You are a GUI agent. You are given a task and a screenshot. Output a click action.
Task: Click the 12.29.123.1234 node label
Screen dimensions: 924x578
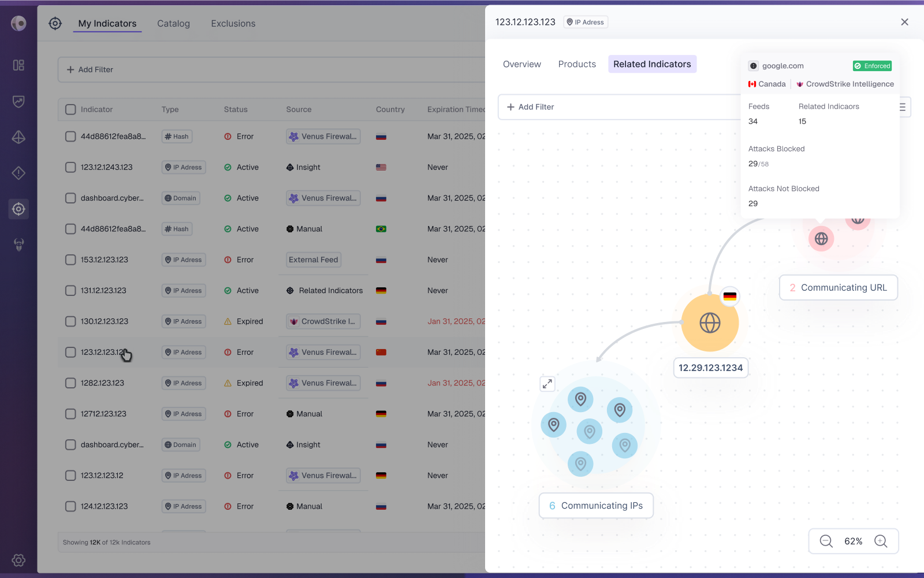tap(711, 368)
